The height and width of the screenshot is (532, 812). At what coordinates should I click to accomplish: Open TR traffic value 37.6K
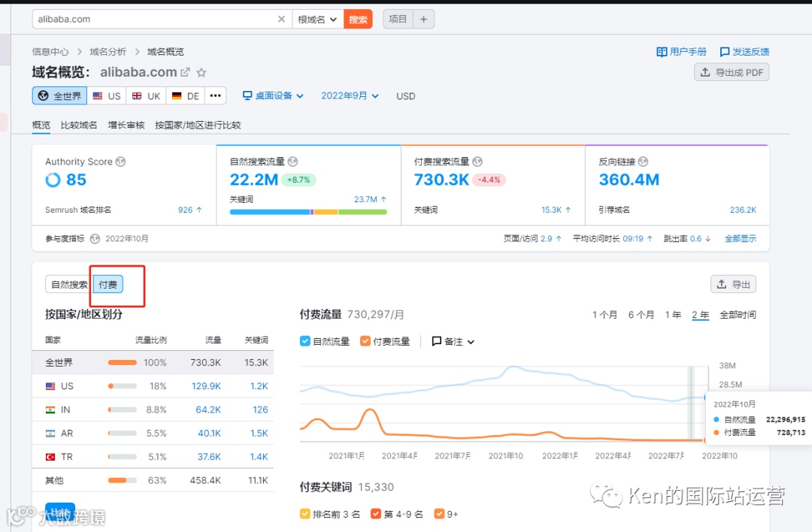tap(209, 457)
